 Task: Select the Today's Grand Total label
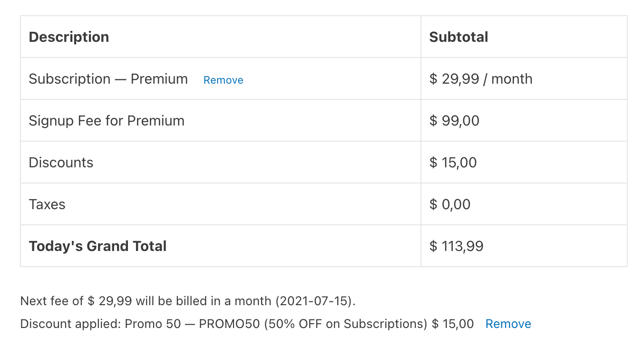[x=98, y=246]
